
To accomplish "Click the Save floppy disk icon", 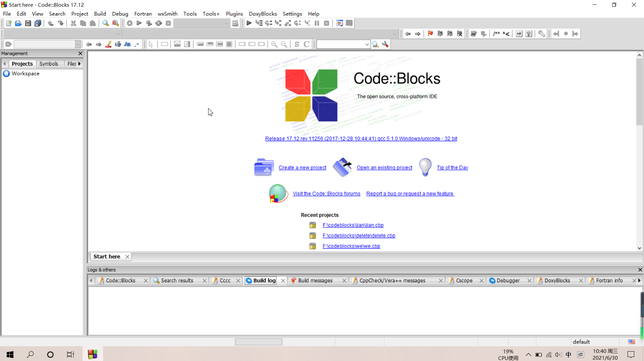I will click(x=28, y=23).
